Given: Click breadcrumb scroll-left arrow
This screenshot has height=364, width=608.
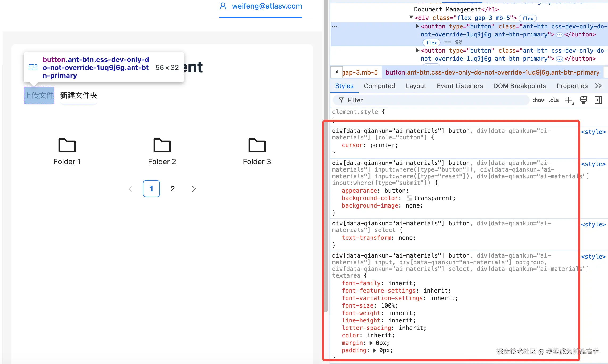Looking at the screenshot, I should [x=336, y=72].
